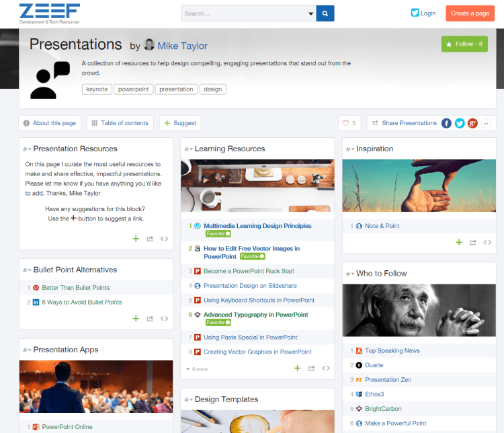The width and height of the screenshot is (504, 433).
Task: Share page via Google Plus icon
Action: click(472, 123)
